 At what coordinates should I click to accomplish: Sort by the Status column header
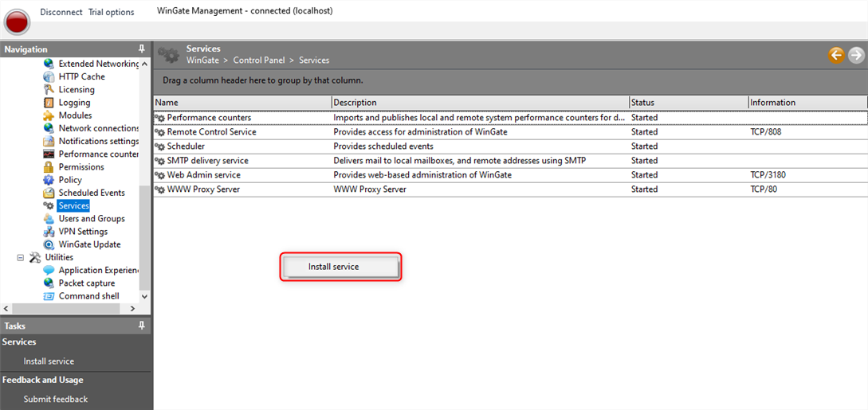point(689,102)
